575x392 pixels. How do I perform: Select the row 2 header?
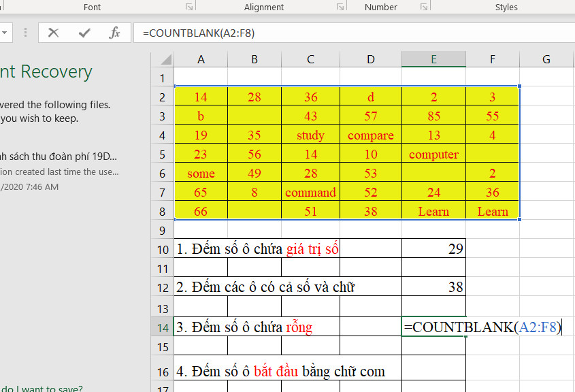[x=162, y=97]
